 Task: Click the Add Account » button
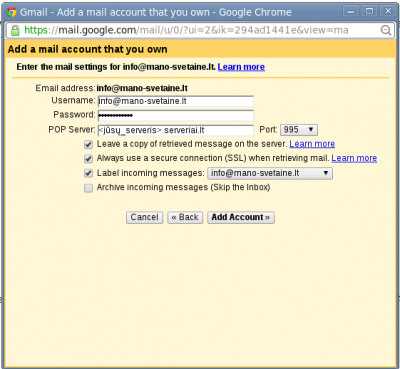point(241,217)
